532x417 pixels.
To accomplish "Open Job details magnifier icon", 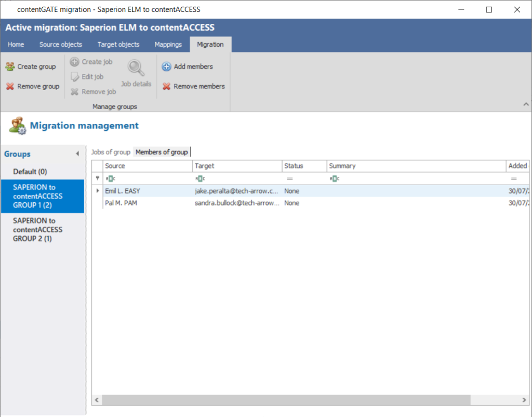I will [136, 69].
